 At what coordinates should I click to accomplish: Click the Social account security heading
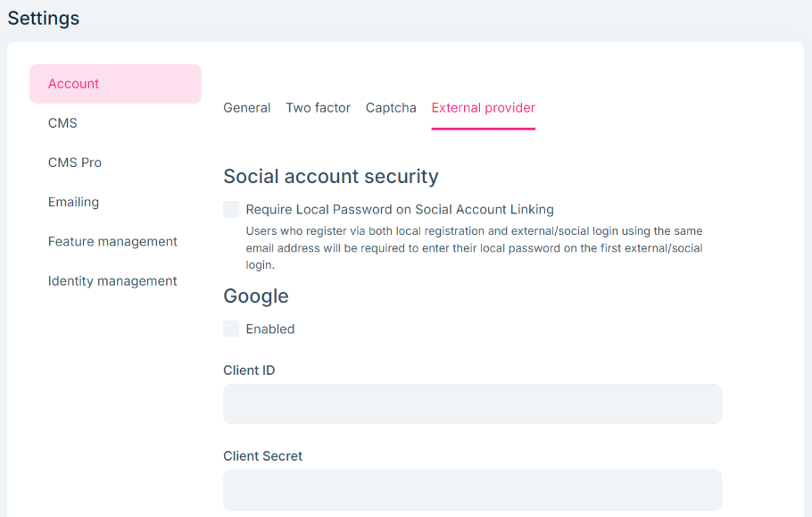(331, 176)
